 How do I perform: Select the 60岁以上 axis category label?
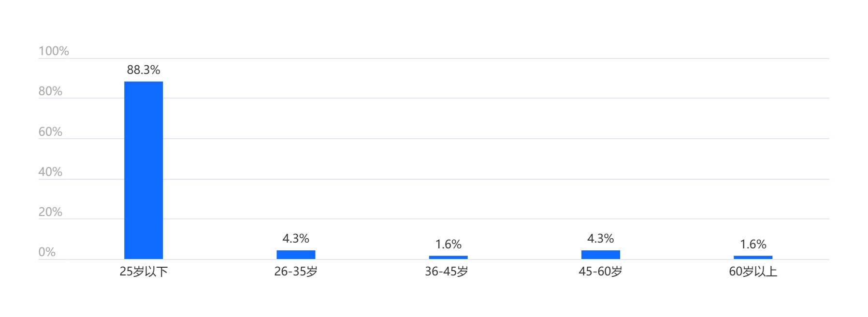(x=753, y=272)
